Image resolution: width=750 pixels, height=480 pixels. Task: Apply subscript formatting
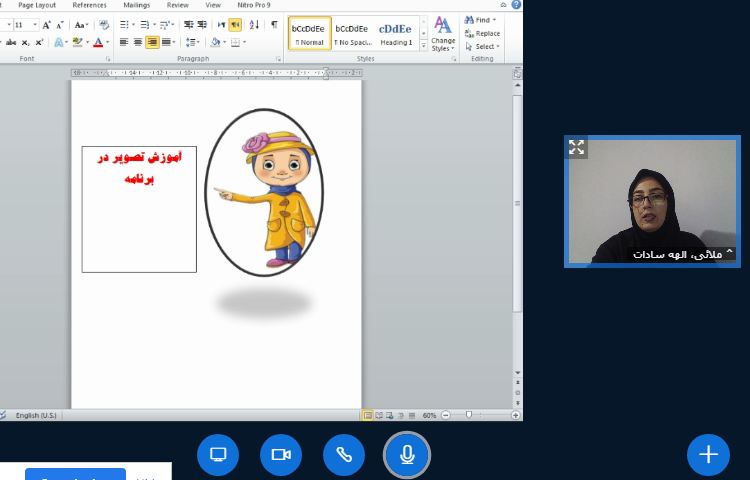click(25, 43)
